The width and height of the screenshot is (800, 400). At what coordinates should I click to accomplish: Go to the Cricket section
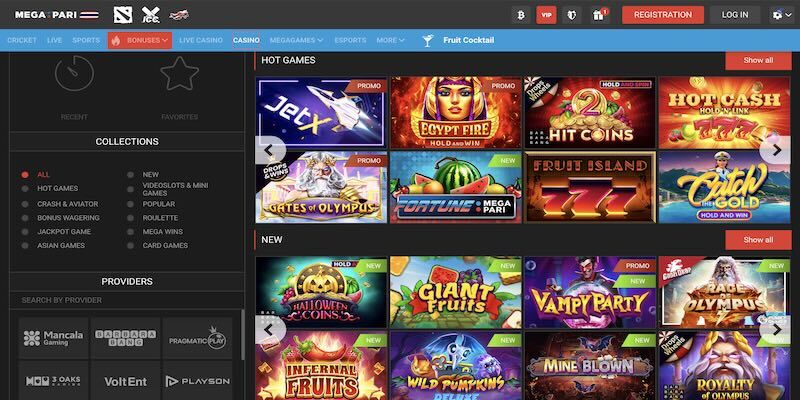22,40
